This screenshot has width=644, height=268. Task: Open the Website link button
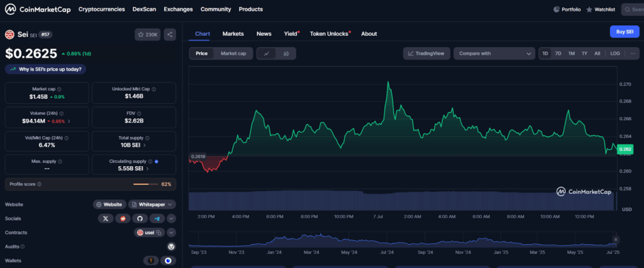point(109,204)
